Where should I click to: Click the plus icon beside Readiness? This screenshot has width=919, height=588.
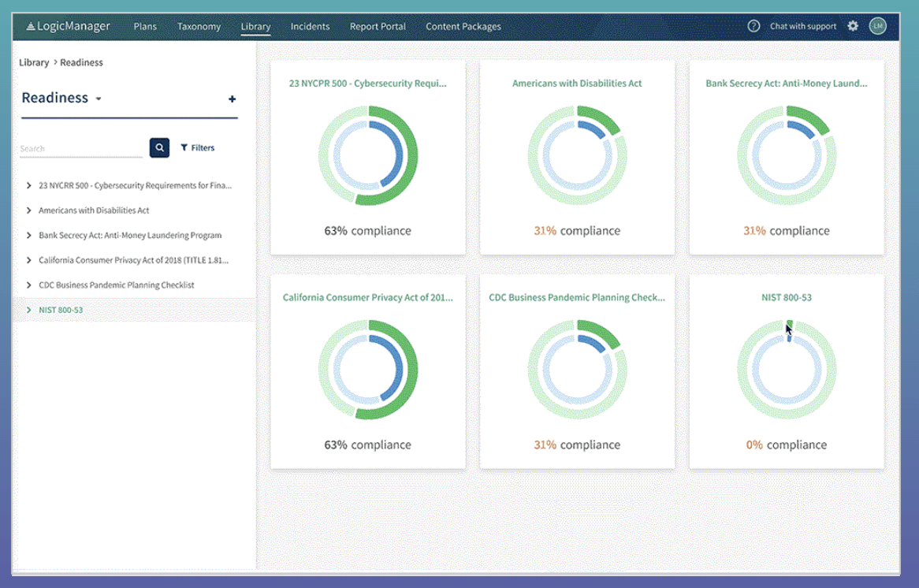pyautogui.click(x=232, y=99)
